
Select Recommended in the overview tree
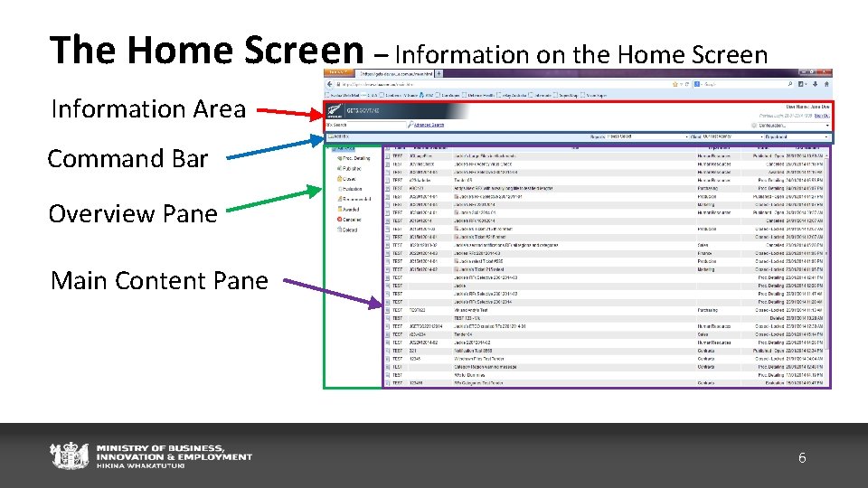[354, 199]
